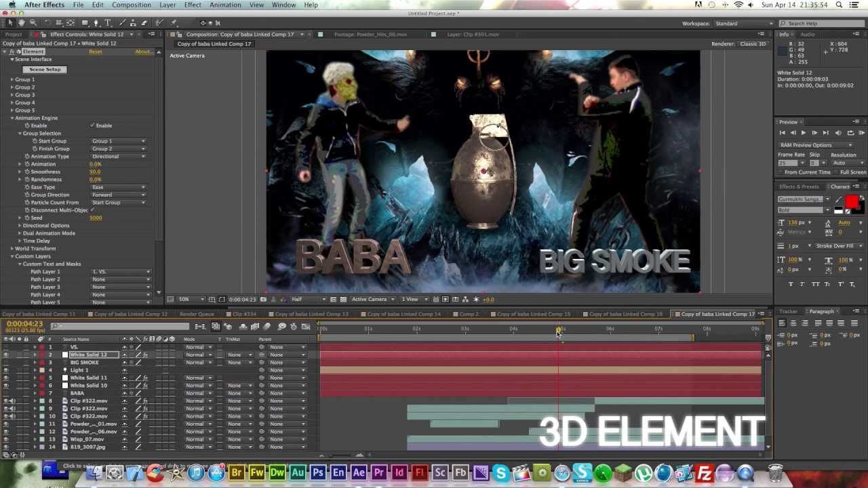Select the Zoom magnifier tool
The image size is (868, 488).
tap(33, 23)
